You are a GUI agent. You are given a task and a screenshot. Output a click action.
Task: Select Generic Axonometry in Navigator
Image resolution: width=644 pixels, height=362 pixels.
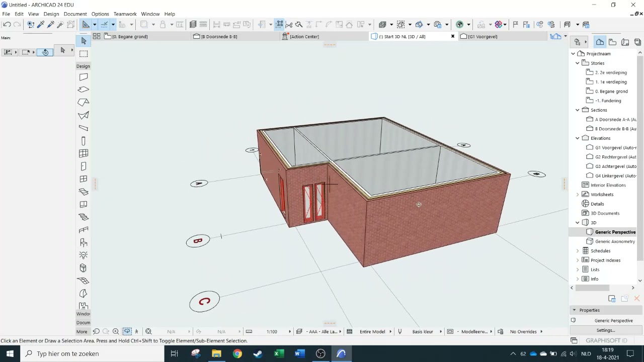tap(615, 241)
